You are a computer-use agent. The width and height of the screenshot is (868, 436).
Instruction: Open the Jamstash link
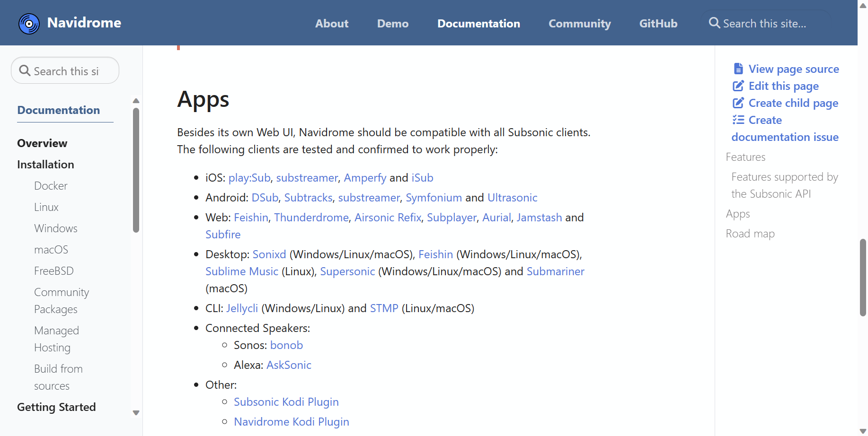coord(539,218)
